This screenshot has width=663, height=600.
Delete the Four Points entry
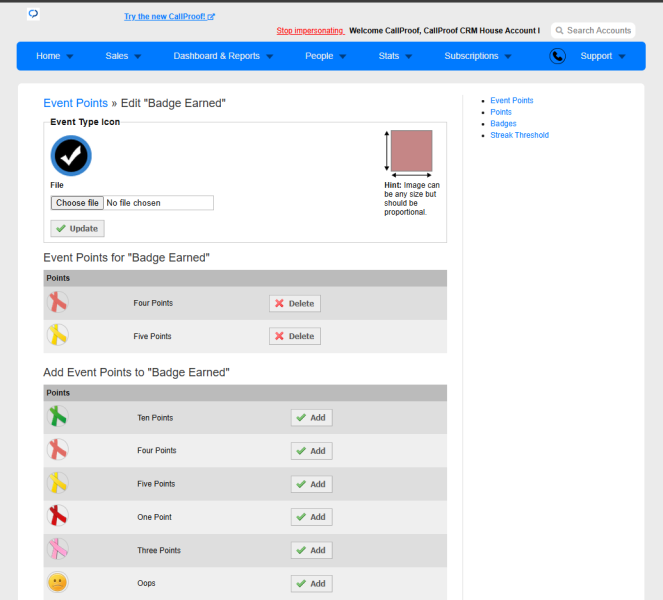point(295,304)
